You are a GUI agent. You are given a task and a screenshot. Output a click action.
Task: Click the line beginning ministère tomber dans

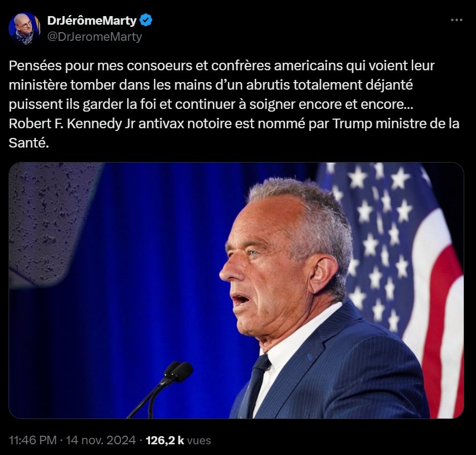coord(211,85)
